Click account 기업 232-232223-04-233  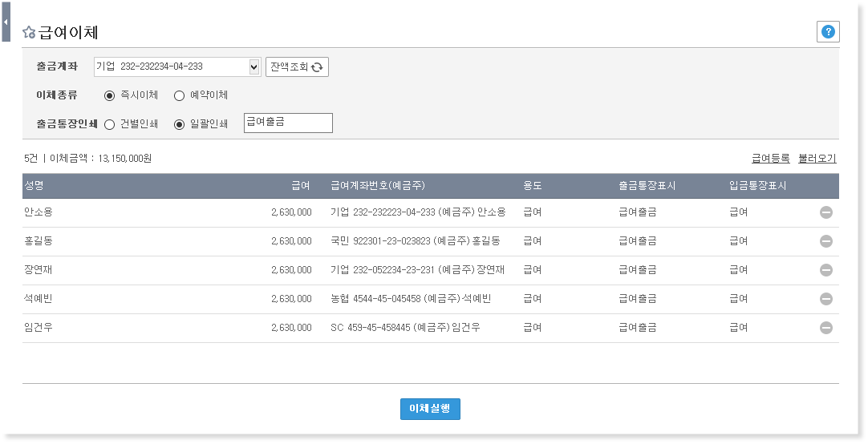(383, 212)
